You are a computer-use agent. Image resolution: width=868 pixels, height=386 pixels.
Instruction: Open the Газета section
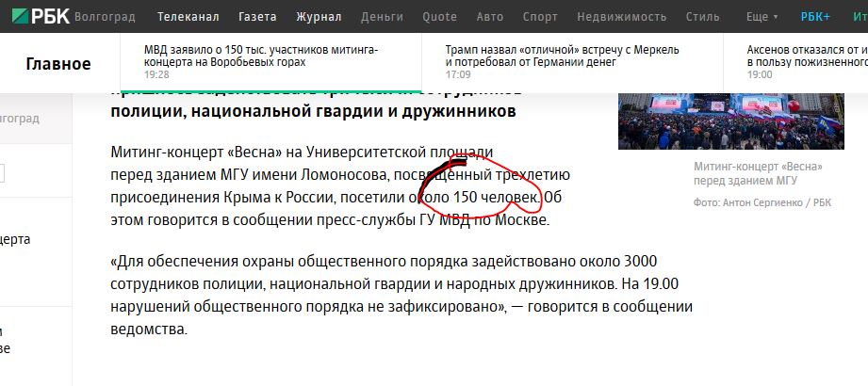pyautogui.click(x=257, y=17)
